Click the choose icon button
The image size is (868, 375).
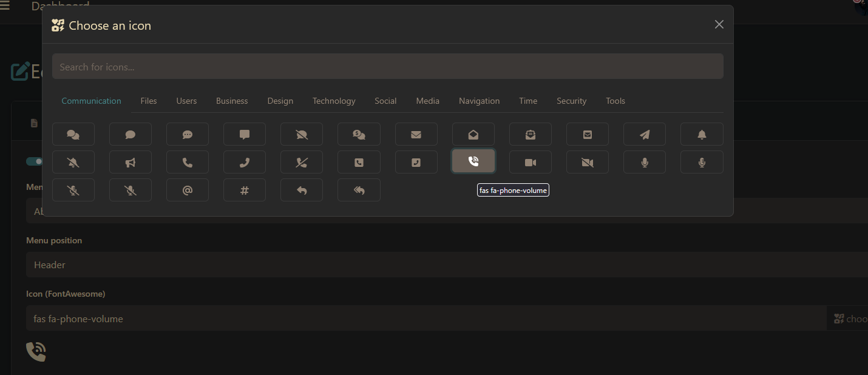coord(849,319)
